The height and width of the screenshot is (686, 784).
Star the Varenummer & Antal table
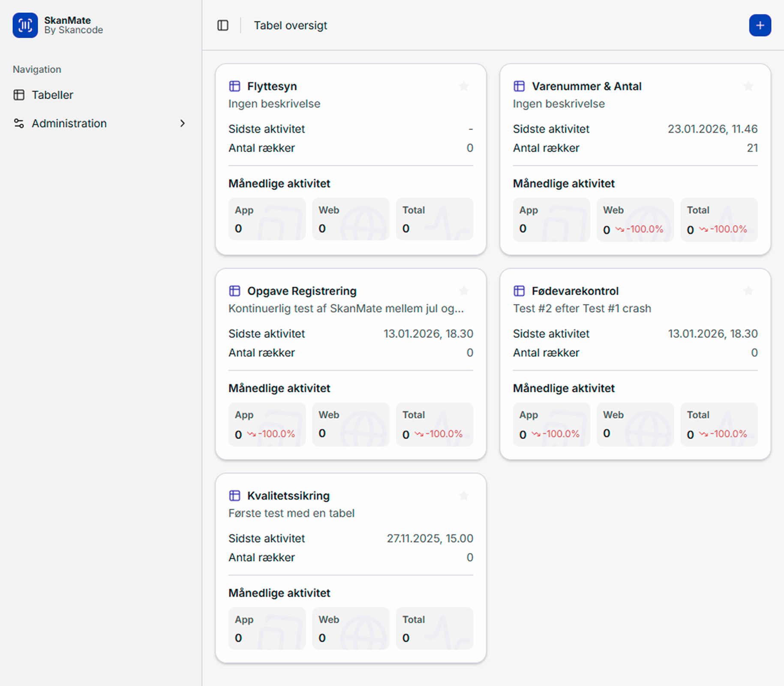coord(748,86)
